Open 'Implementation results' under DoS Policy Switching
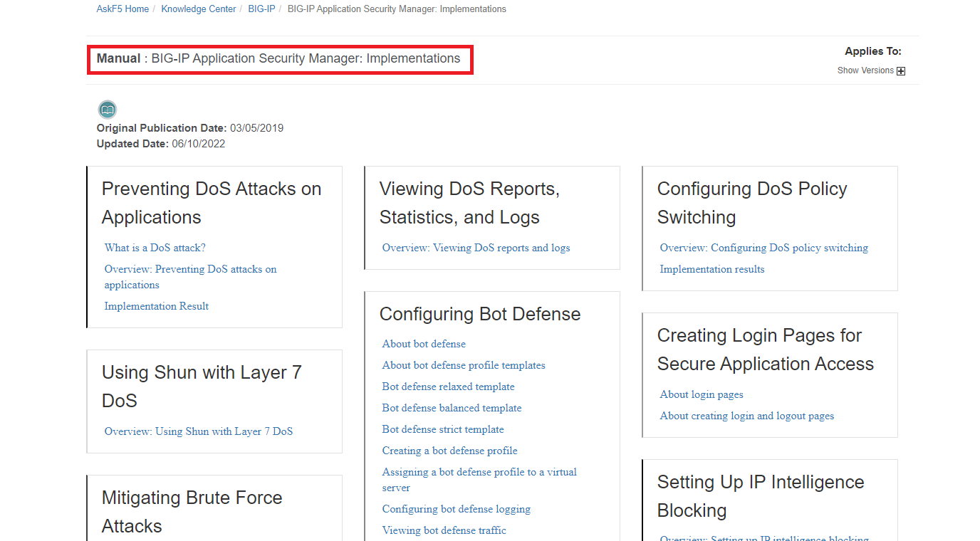The height and width of the screenshot is (541, 980). click(x=712, y=269)
